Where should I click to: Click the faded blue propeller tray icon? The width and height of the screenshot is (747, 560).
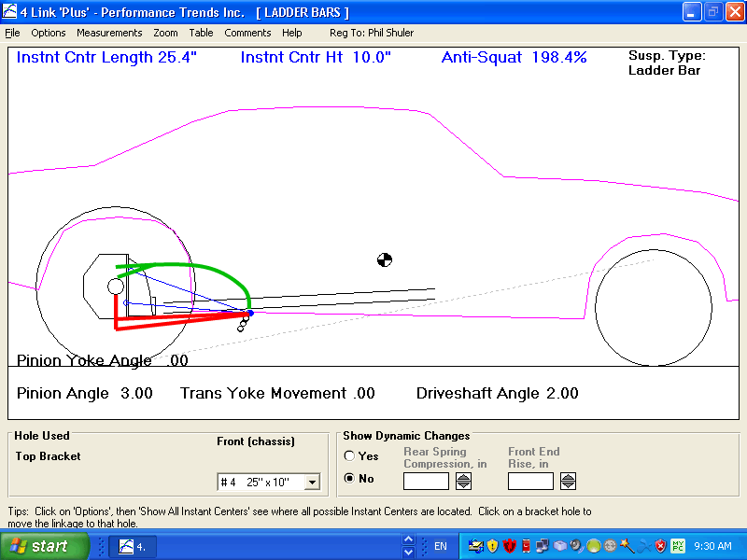coord(643,546)
